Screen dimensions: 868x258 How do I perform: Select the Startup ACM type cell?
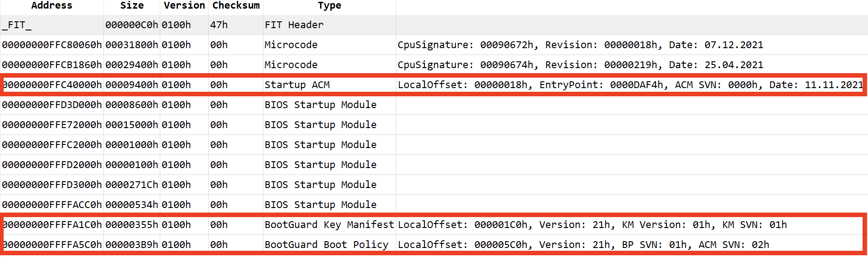tap(297, 85)
